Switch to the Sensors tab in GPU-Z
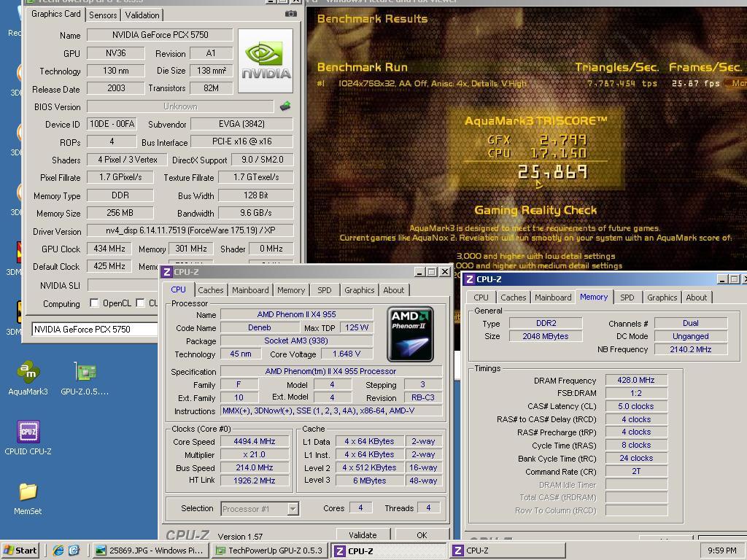 tap(103, 15)
